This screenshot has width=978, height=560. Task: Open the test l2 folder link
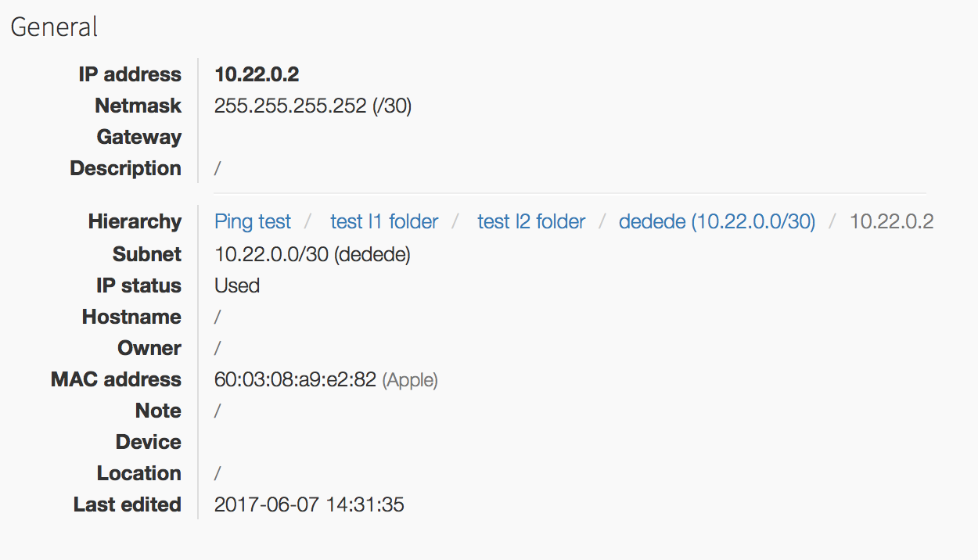(x=530, y=221)
